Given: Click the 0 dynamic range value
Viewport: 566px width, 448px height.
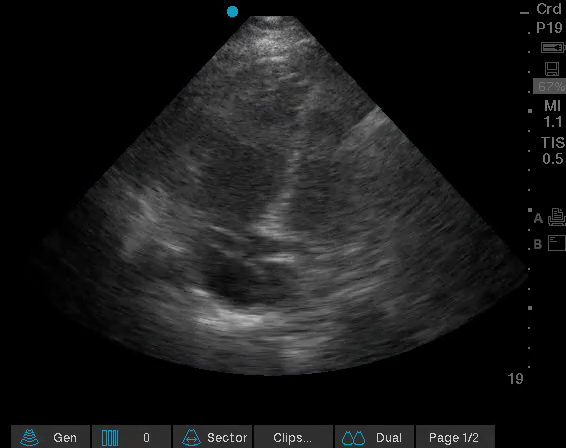Looking at the screenshot, I should [x=146, y=438].
